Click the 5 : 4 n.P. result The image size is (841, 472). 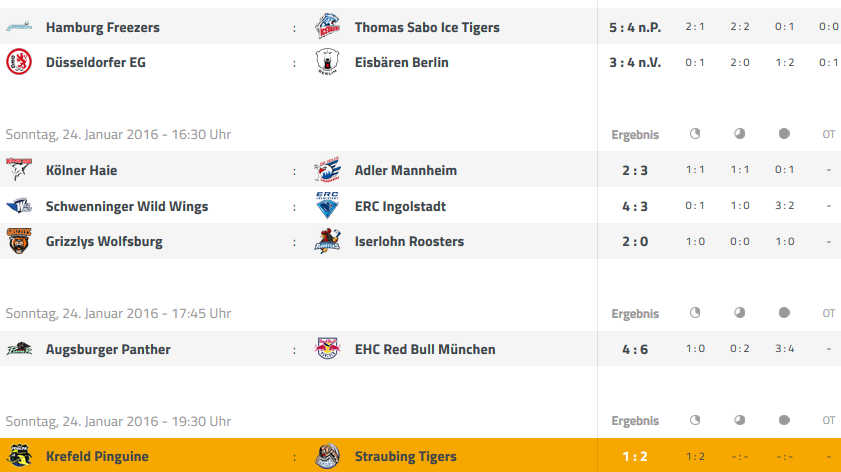pyautogui.click(x=635, y=27)
